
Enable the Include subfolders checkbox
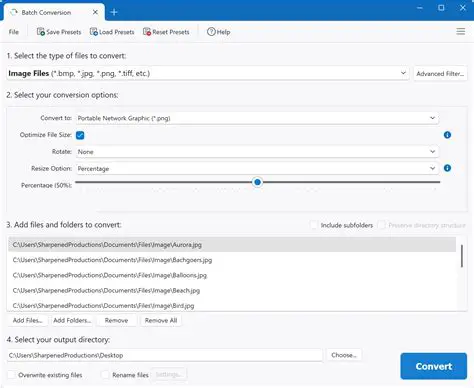point(314,225)
